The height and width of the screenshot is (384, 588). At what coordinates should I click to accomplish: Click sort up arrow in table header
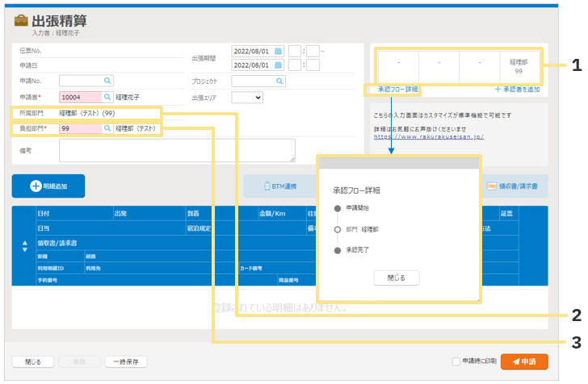pos(24,244)
